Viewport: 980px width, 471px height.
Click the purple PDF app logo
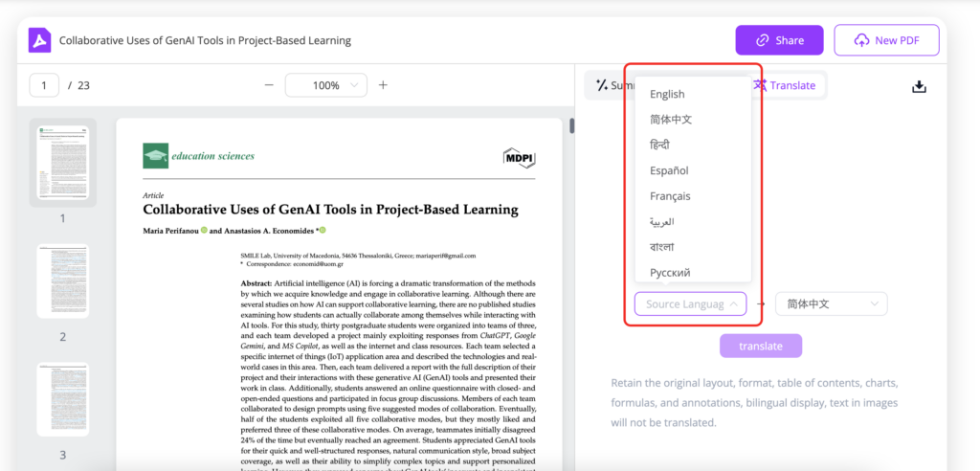[x=39, y=40]
